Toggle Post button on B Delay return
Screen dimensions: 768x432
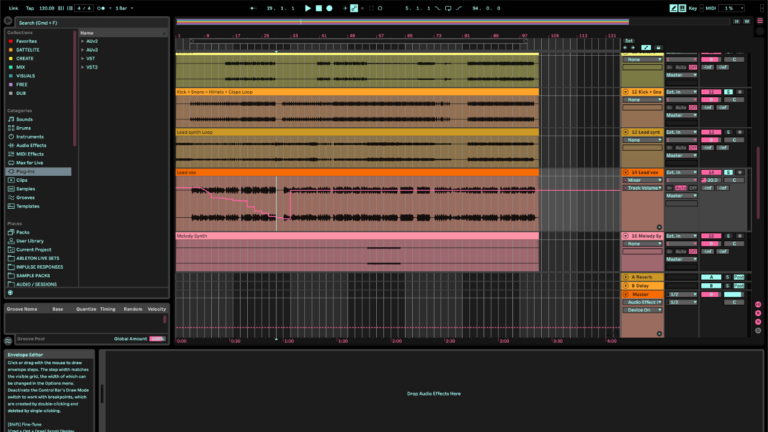click(739, 286)
